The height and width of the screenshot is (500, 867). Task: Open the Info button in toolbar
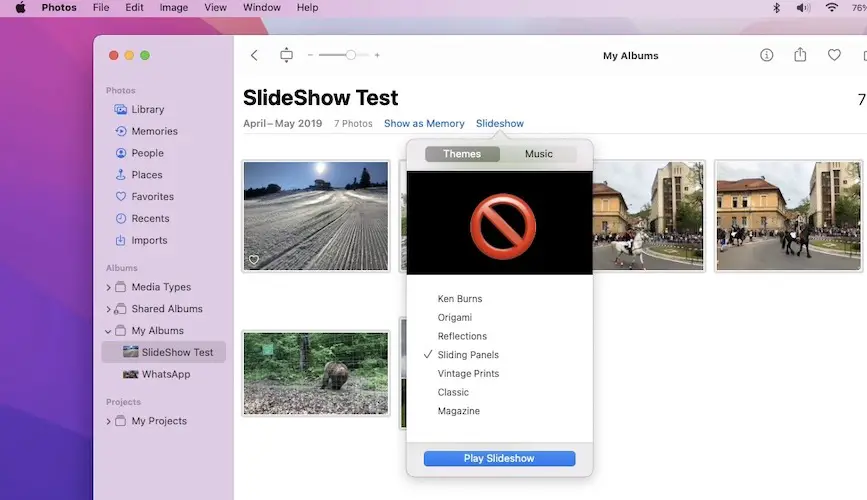[x=767, y=56]
